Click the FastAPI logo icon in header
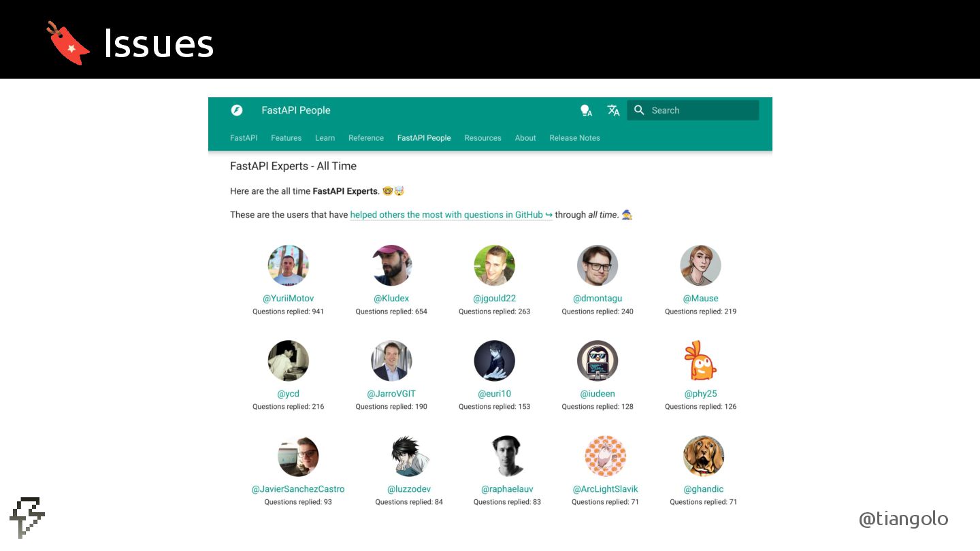This screenshot has width=980, height=551. pyautogui.click(x=237, y=110)
